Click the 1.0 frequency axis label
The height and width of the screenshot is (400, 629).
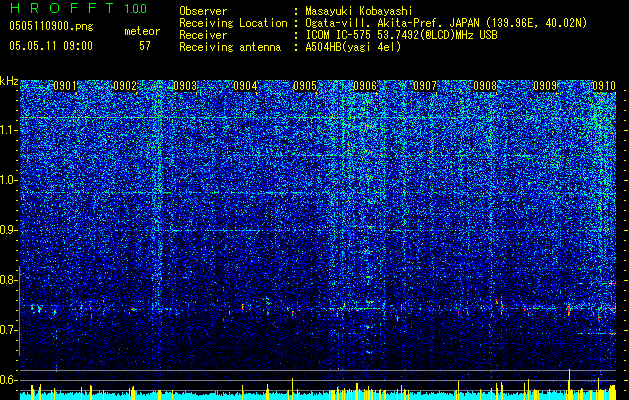(9, 180)
